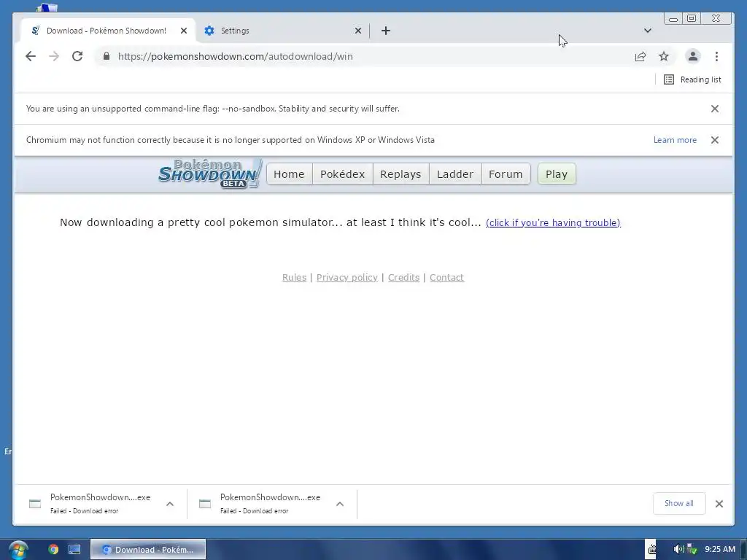Bookmark this page with the star icon
Screen dimensions: 747x560
[664, 56]
